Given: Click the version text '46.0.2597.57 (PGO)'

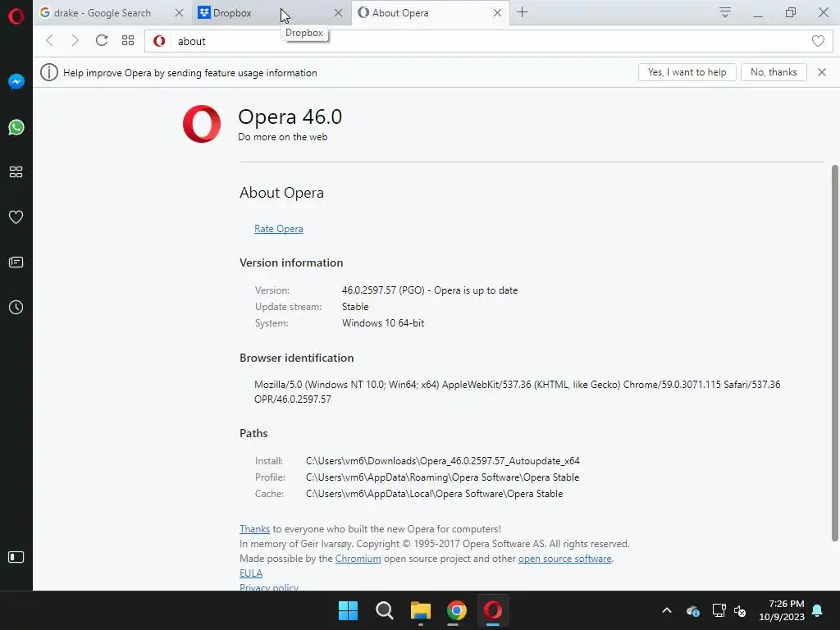Looking at the screenshot, I should click(x=383, y=290).
